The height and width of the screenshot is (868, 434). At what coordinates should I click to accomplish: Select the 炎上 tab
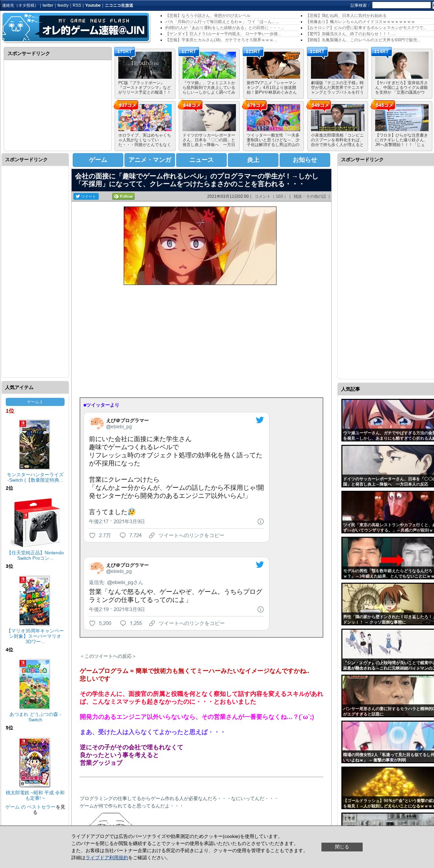(x=253, y=160)
